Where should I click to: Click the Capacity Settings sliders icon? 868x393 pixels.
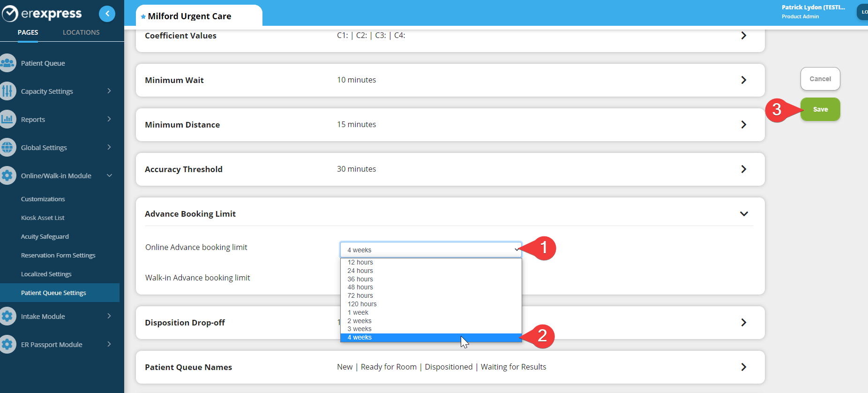[x=7, y=91]
